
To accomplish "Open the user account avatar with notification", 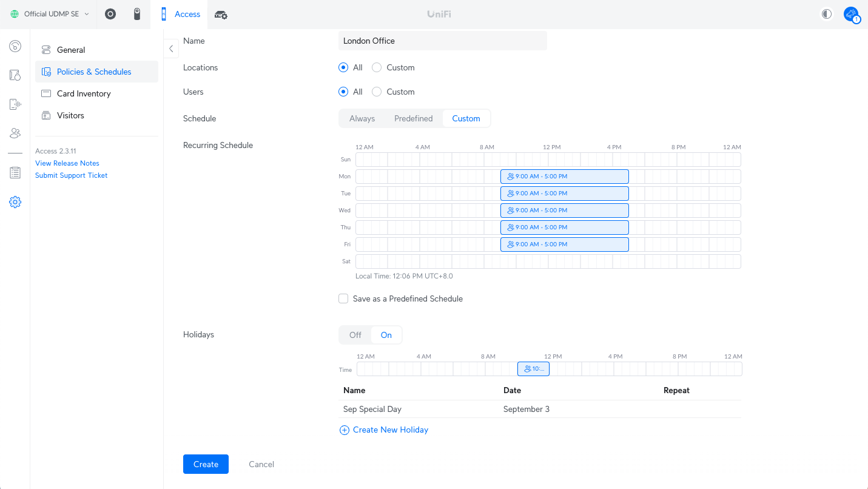I will [852, 14].
